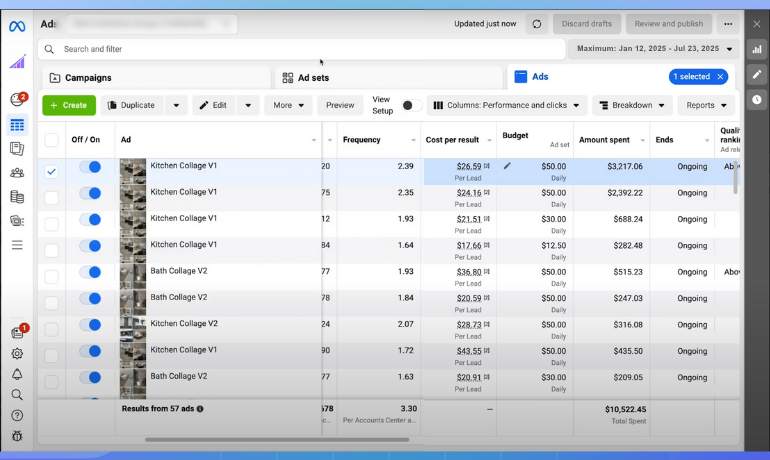
Task: Open the Columns: Performance and clicks dropdown
Action: [507, 105]
